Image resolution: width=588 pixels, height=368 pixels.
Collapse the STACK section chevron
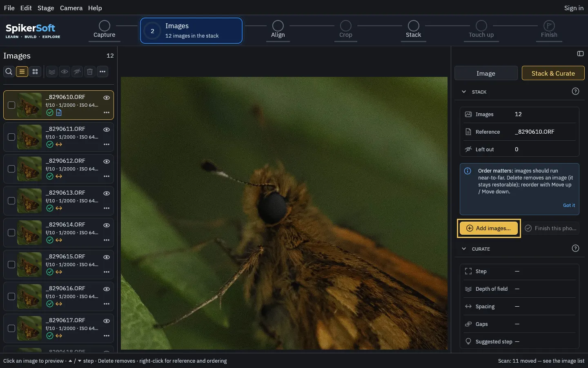pyautogui.click(x=464, y=92)
